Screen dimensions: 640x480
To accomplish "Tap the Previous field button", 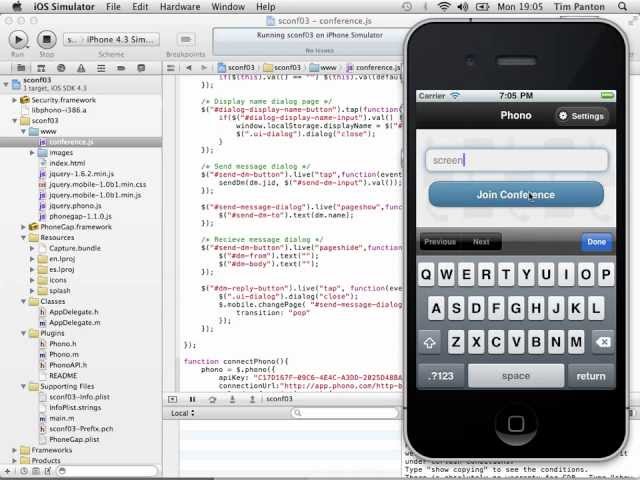I will point(440,242).
